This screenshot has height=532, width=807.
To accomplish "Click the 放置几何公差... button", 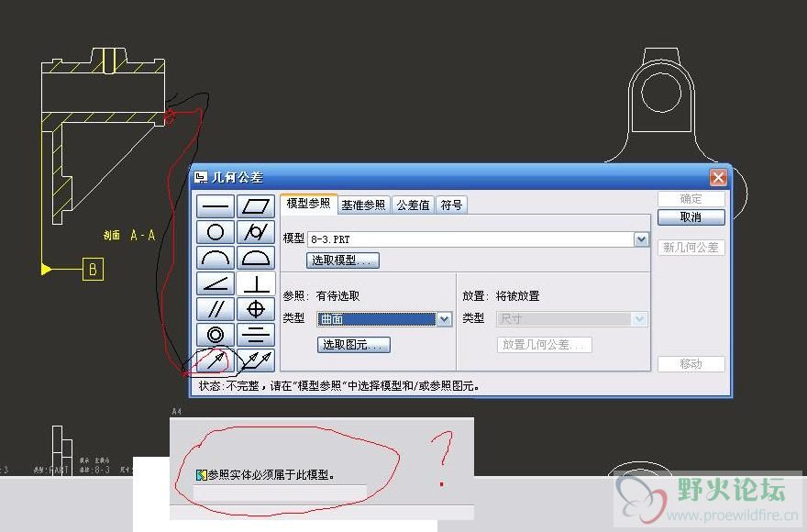I will pyautogui.click(x=545, y=345).
